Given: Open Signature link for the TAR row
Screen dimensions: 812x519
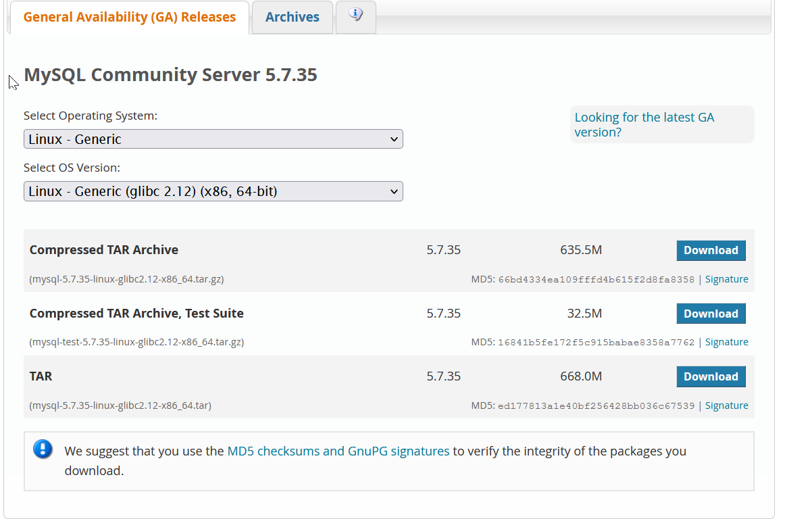Looking at the screenshot, I should coord(727,405).
